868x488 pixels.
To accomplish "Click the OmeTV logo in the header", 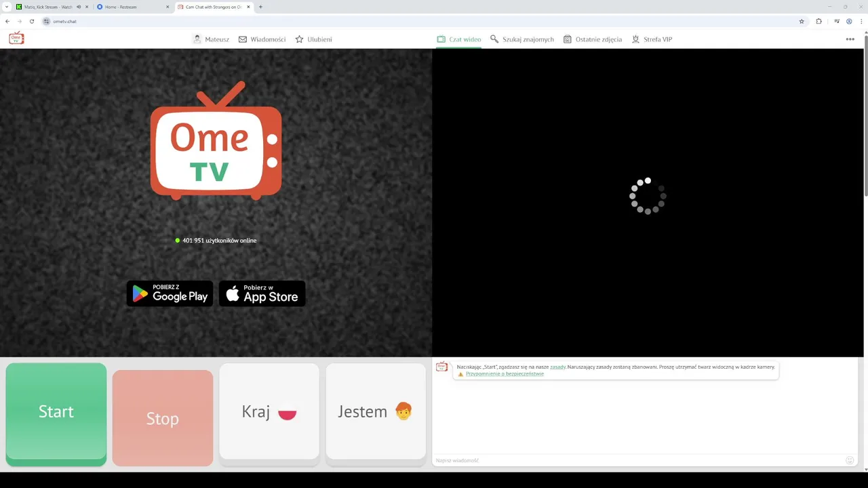I will [x=16, y=39].
